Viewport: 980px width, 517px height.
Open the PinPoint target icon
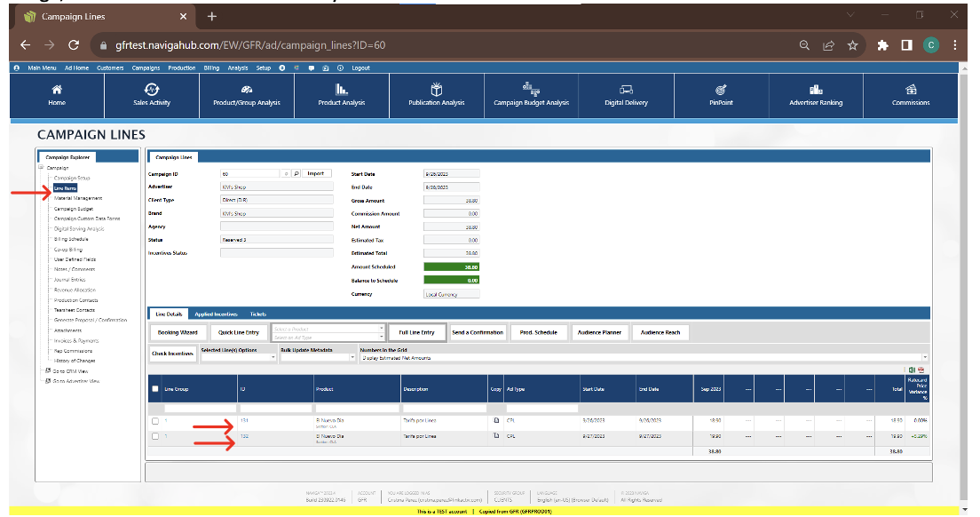[x=721, y=90]
